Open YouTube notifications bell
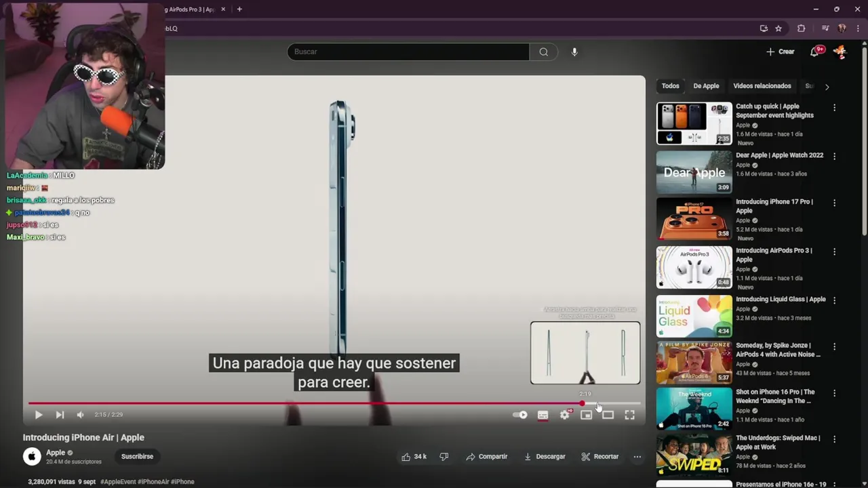The image size is (868, 488). [x=815, y=52]
